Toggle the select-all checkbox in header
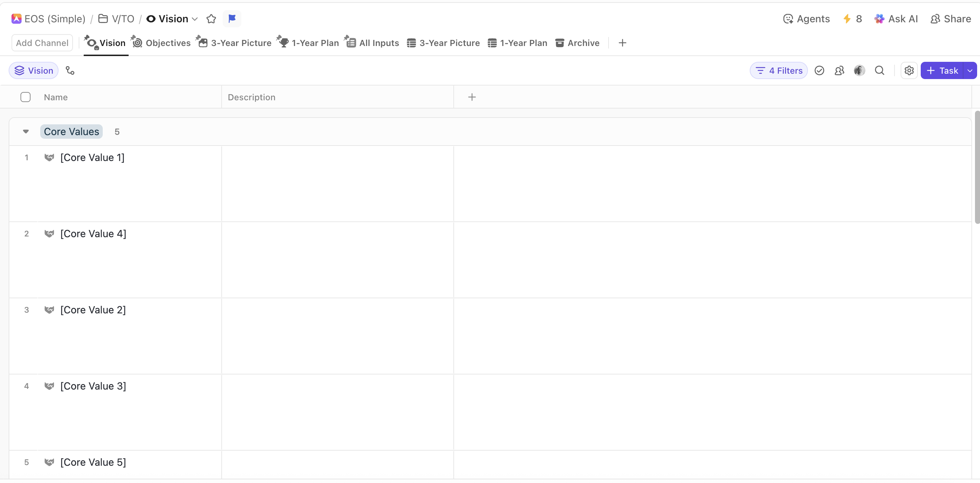 point(26,97)
